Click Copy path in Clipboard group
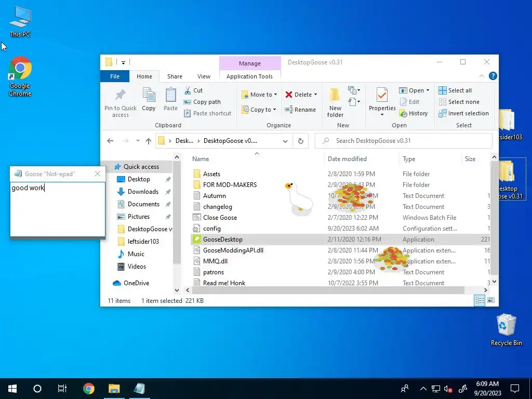 [202, 102]
